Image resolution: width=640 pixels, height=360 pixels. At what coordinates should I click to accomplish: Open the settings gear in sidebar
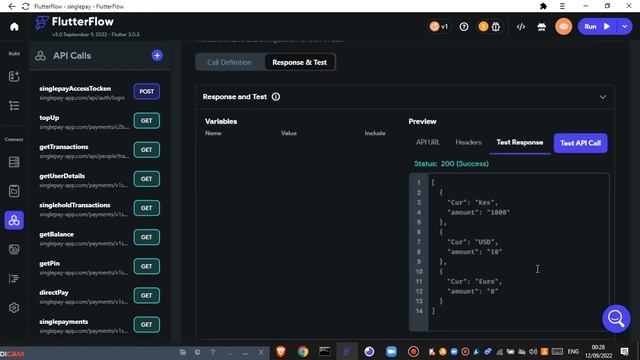[14, 308]
